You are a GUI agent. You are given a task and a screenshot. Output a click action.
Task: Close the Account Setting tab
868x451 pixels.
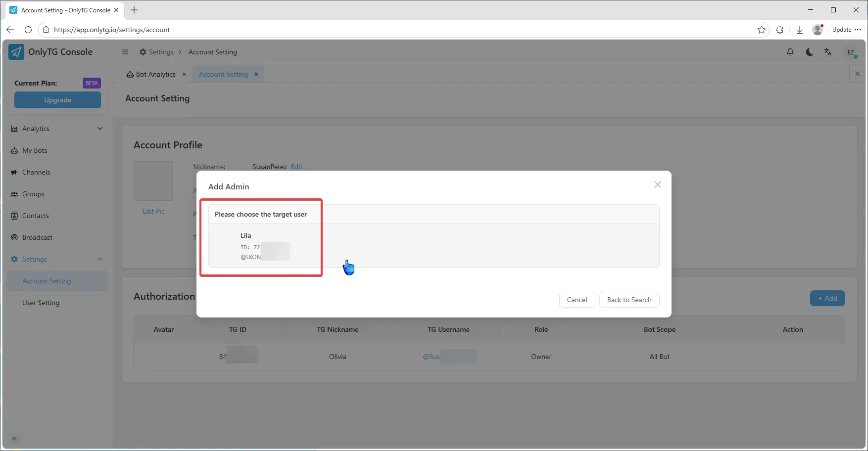coord(256,74)
